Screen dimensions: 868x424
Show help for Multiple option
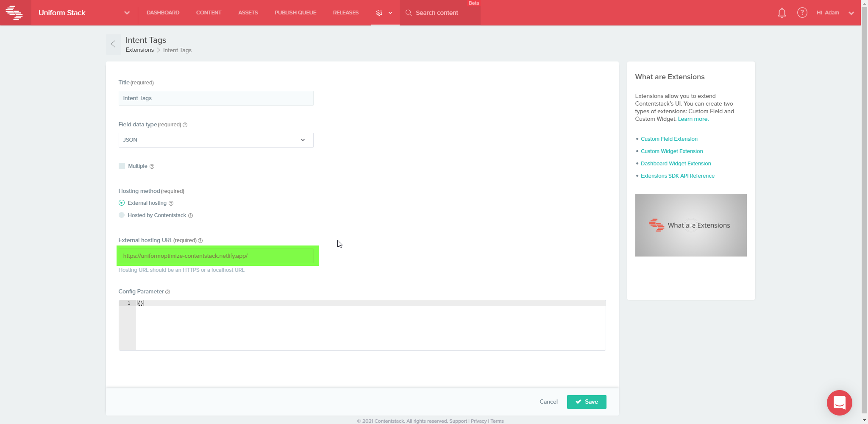point(152,167)
